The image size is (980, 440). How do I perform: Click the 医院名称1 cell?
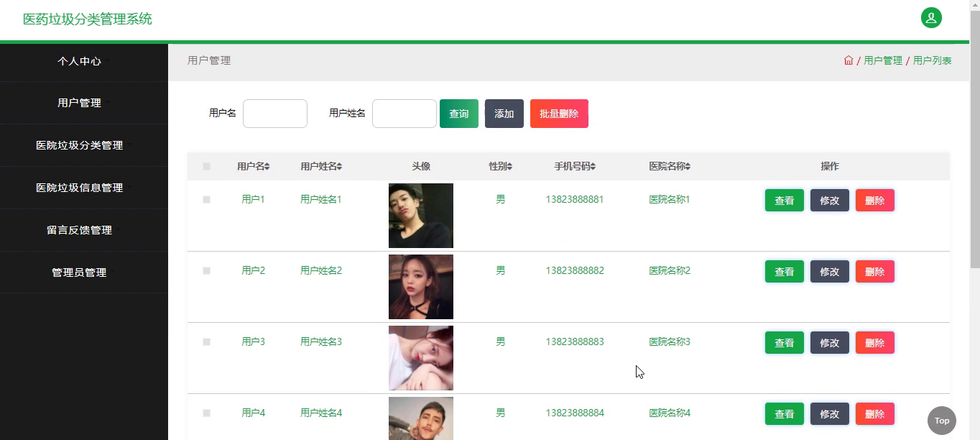[x=670, y=199]
